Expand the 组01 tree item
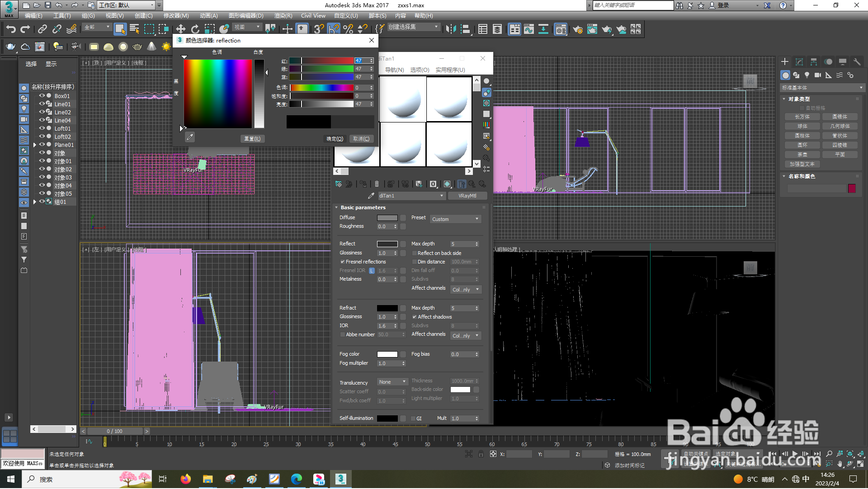This screenshot has height=489, width=868. click(x=34, y=202)
